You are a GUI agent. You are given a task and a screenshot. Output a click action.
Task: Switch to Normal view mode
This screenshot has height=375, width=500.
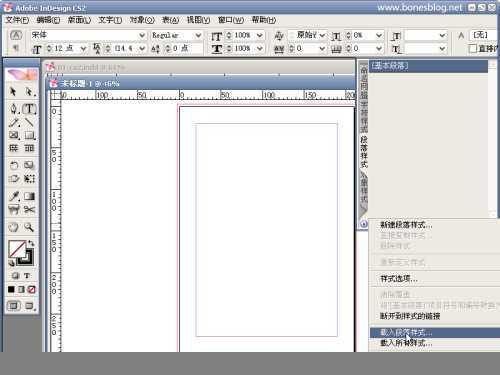[x=14, y=305]
